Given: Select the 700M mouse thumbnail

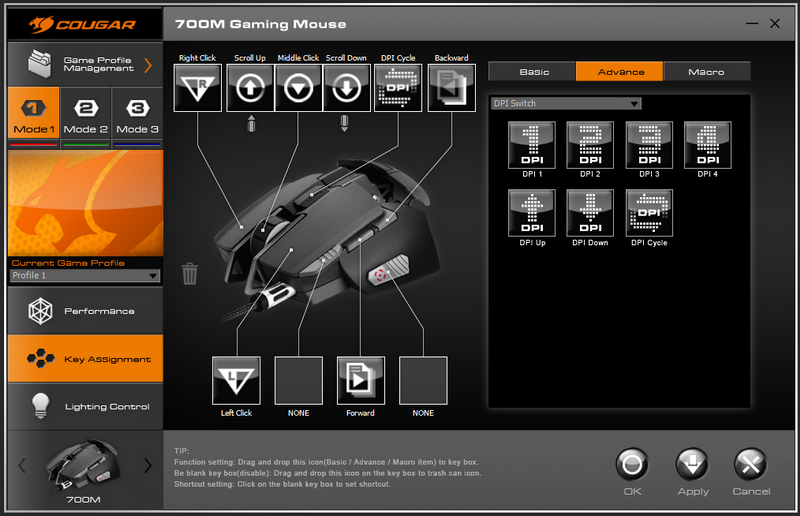Looking at the screenshot, I should [84, 466].
